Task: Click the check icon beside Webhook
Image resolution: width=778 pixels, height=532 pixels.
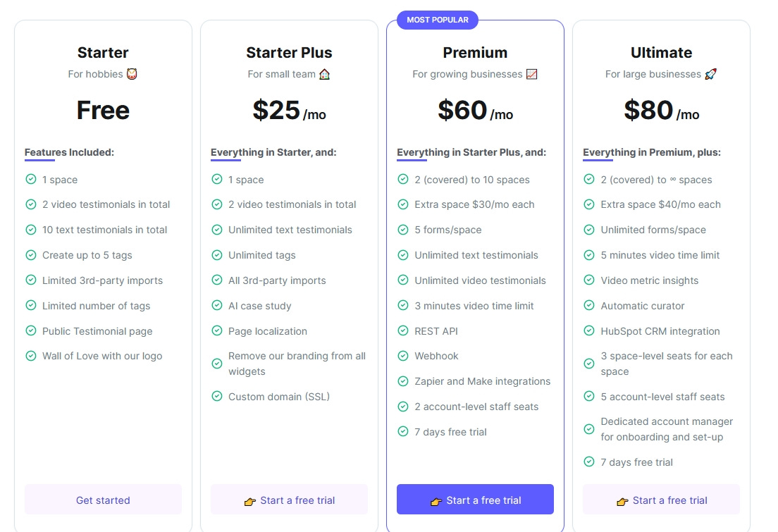Action: coord(403,356)
